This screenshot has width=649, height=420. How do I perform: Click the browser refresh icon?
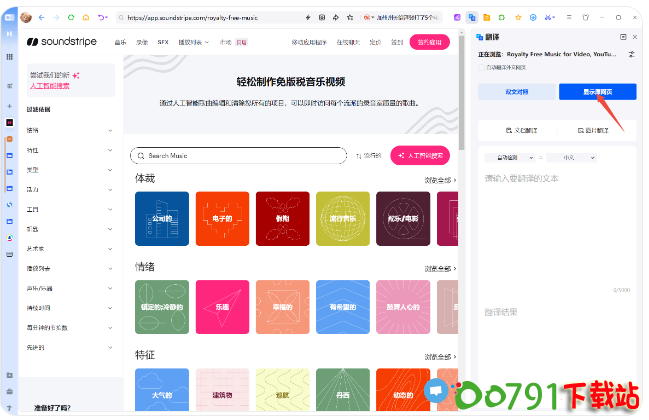[70, 17]
